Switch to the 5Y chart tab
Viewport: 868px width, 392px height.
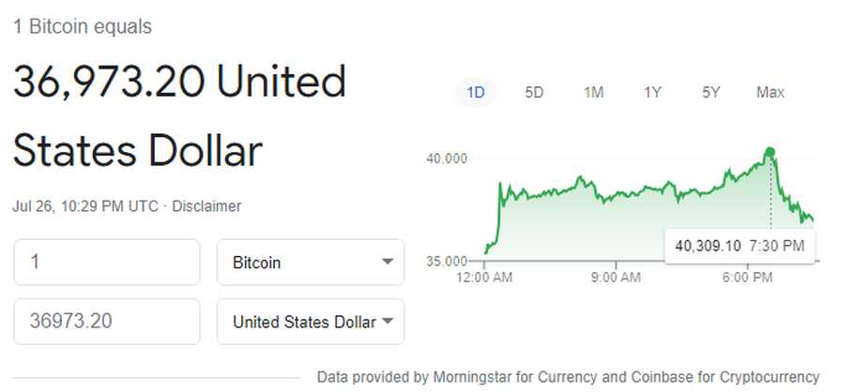[x=711, y=92]
